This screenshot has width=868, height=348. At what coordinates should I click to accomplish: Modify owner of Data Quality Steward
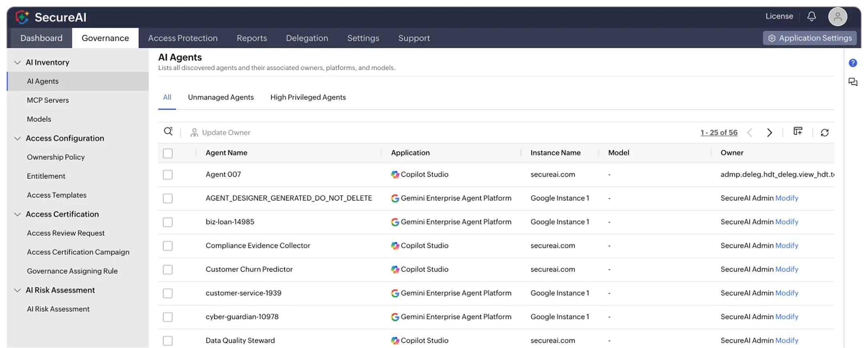786,340
